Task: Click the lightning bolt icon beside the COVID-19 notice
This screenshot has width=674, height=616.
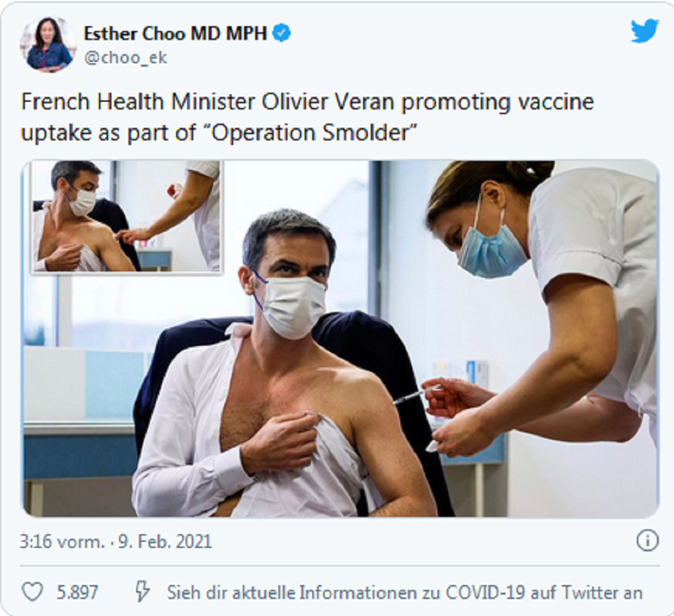Action: (143, 591)
